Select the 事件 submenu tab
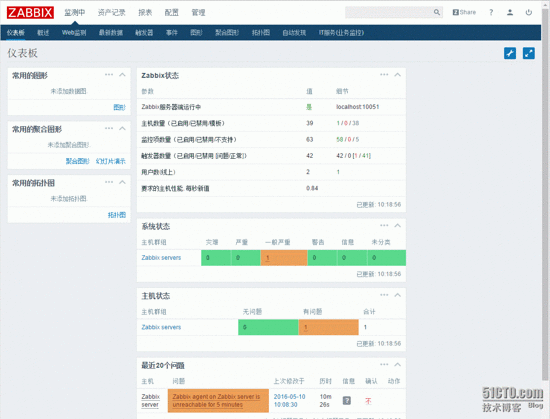Image resolution: width=550 pixels, height=419 pixels. [172, 33]
